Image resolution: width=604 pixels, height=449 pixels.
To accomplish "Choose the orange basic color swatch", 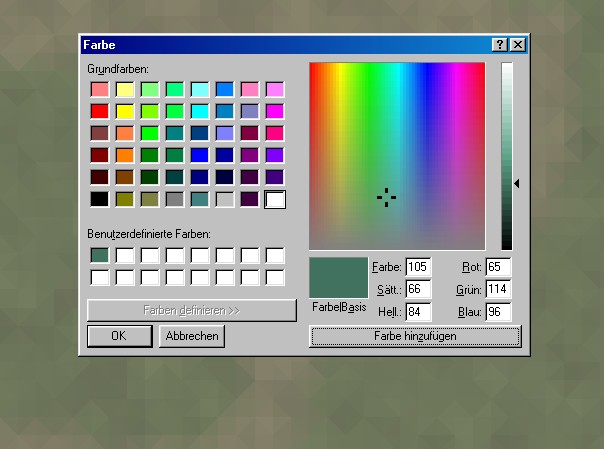I will 124,155.
